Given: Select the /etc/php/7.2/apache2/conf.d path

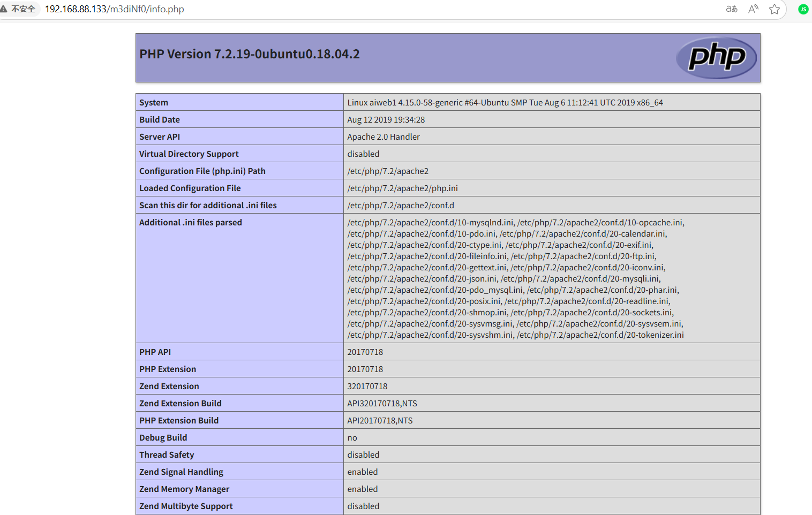Looking at the screenshot, I should [x=401, y=205].
